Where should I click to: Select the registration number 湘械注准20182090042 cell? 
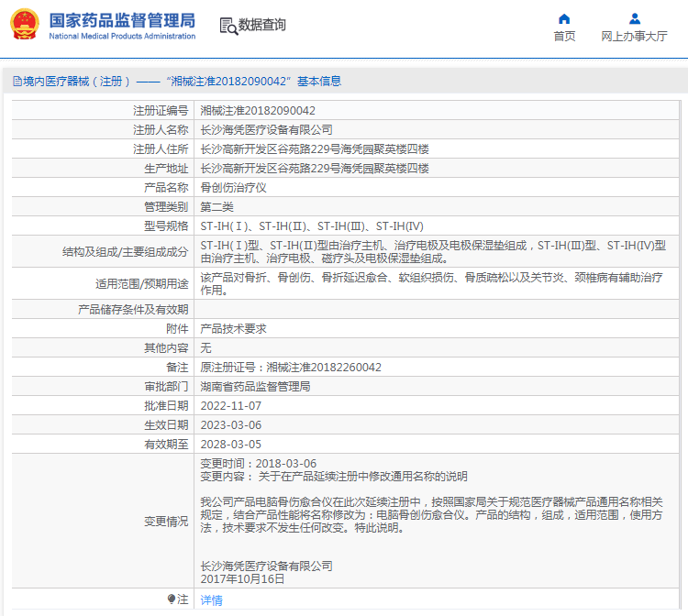(x=258, y=110)
